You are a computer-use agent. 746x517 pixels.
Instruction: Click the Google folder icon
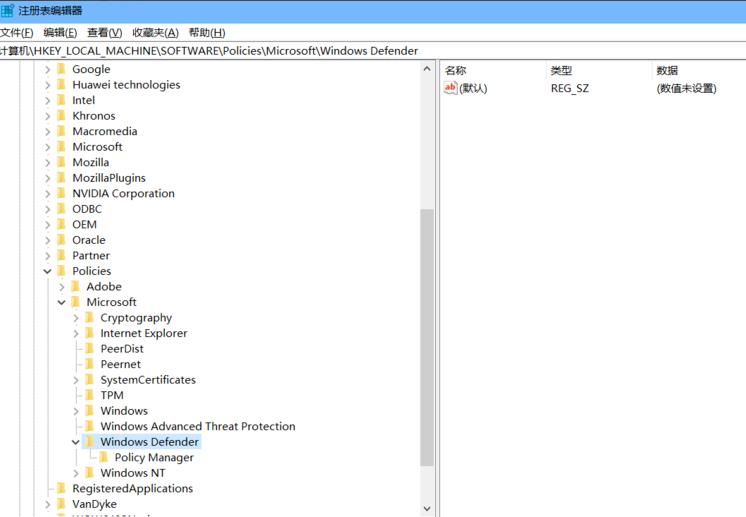tap(61, 69)
